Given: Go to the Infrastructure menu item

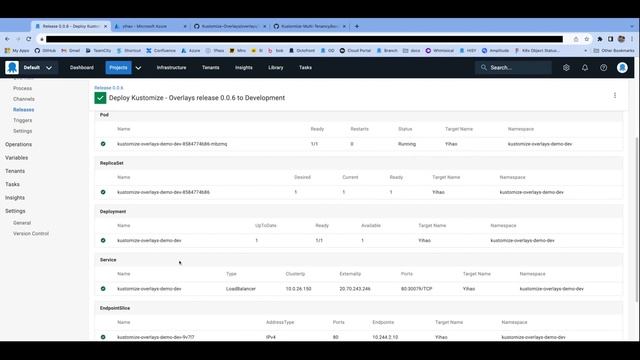Looking at the screenshot, I should [171, 68].
